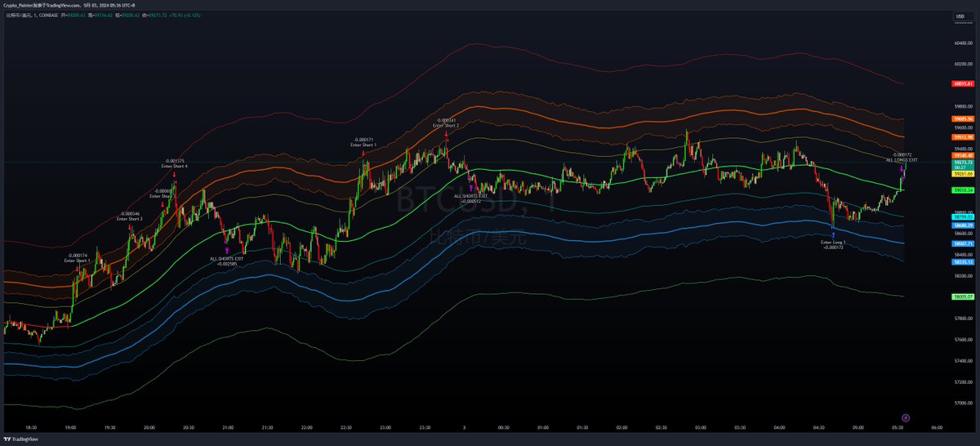The image size is (980, 446).
Task: Select the red 60093.61 price label
Action: coord(964,83)
